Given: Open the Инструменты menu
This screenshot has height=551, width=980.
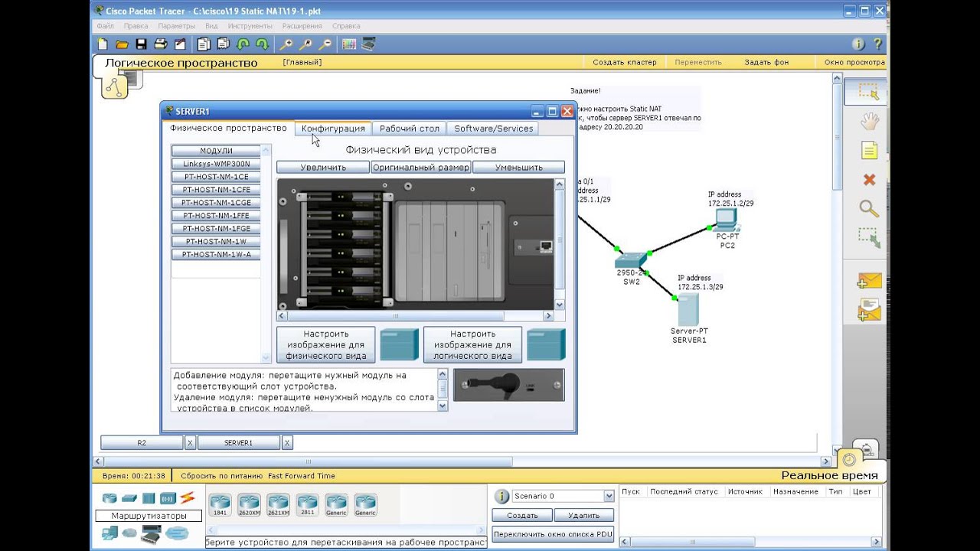Looking at the screenshot, I should (250, 26).
